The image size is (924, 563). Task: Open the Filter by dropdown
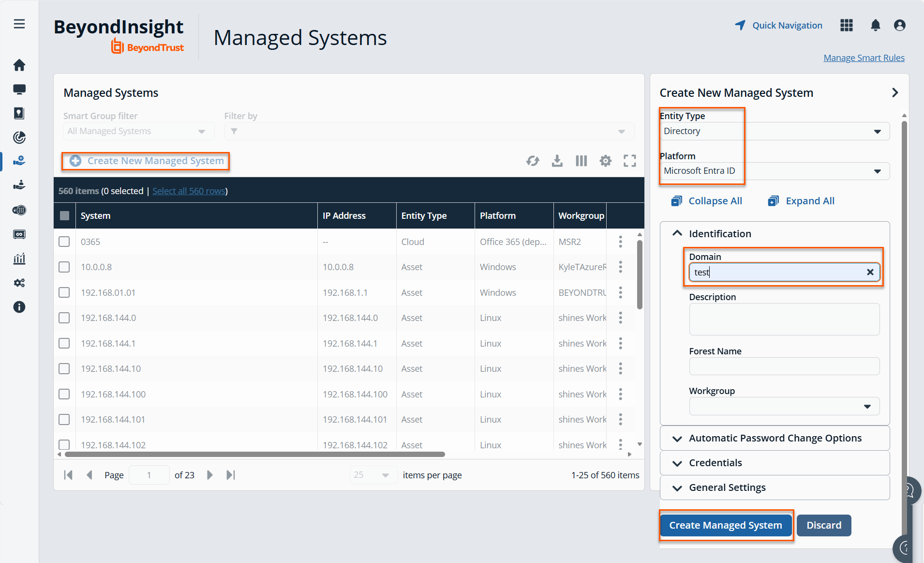coord(429,131)
